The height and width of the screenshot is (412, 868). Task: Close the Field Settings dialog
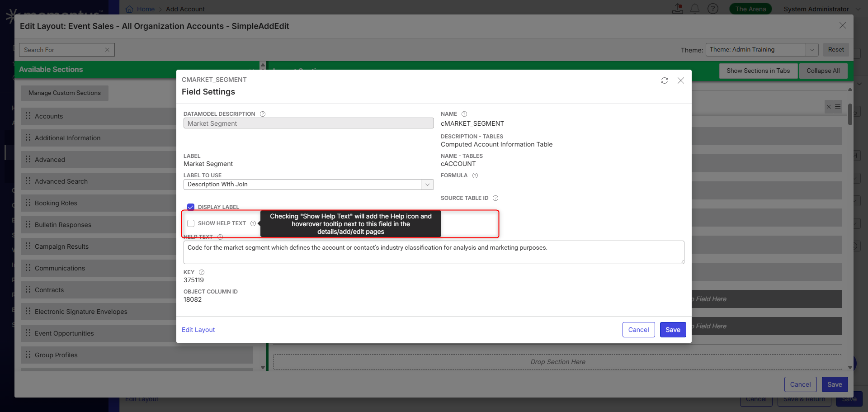click(681, 81)
